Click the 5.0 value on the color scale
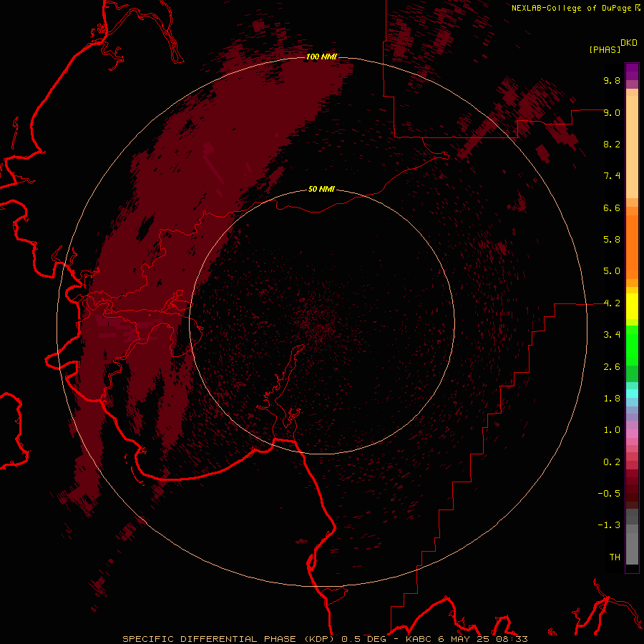The height and width of the screenshot is (644, 644). pos(612,271)
